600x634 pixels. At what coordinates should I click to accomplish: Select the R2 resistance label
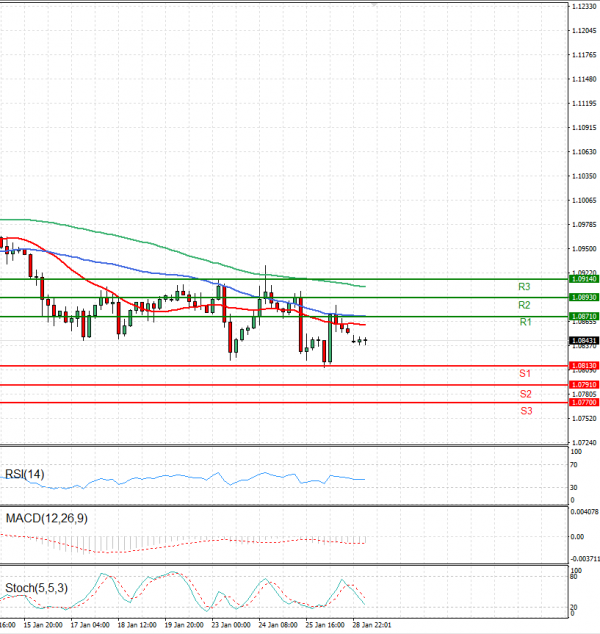524,305
